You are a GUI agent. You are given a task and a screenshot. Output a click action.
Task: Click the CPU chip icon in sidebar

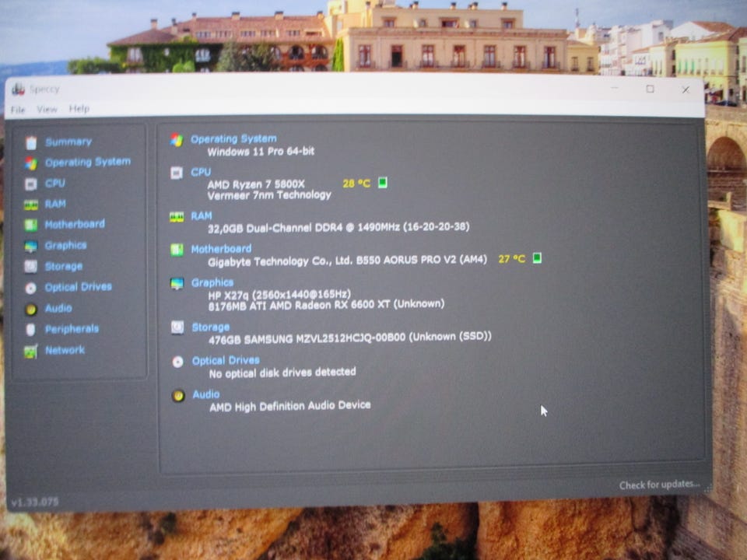31,184
